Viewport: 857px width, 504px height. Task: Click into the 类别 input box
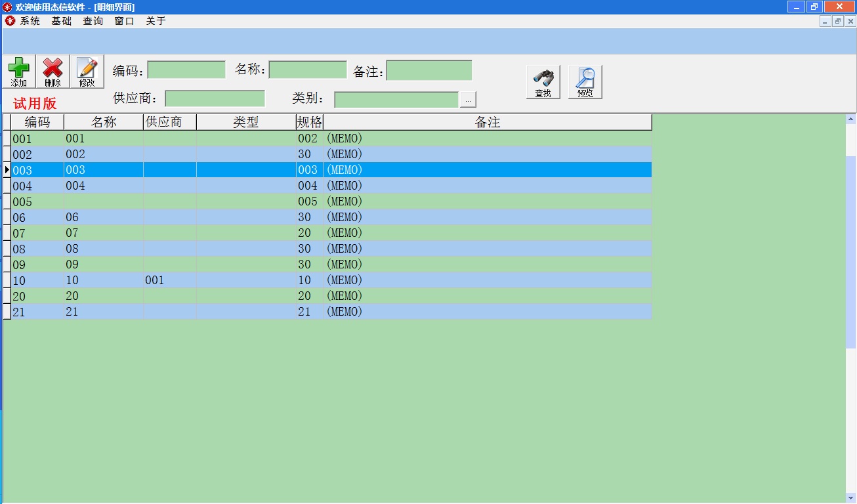point(396,100)
